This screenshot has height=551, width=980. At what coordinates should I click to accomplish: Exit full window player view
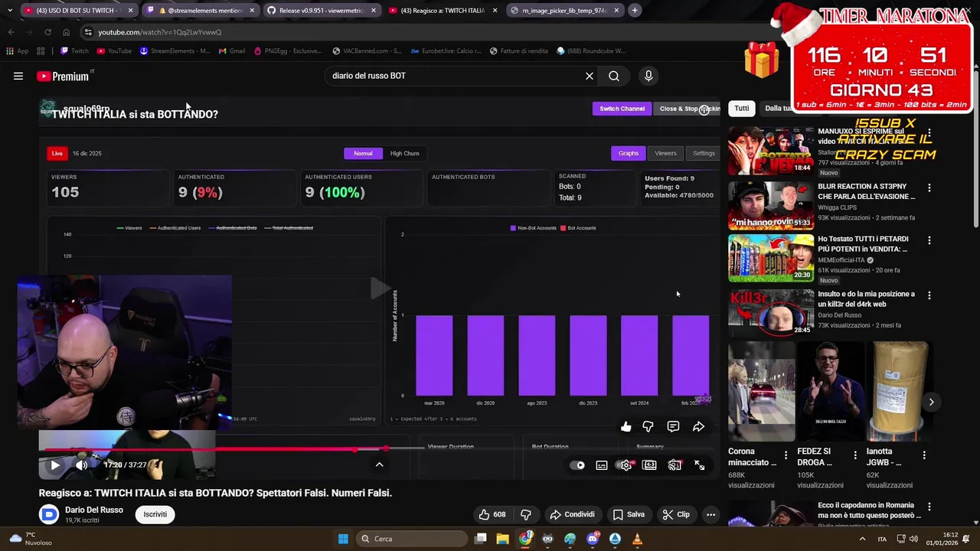coord(699,465)
